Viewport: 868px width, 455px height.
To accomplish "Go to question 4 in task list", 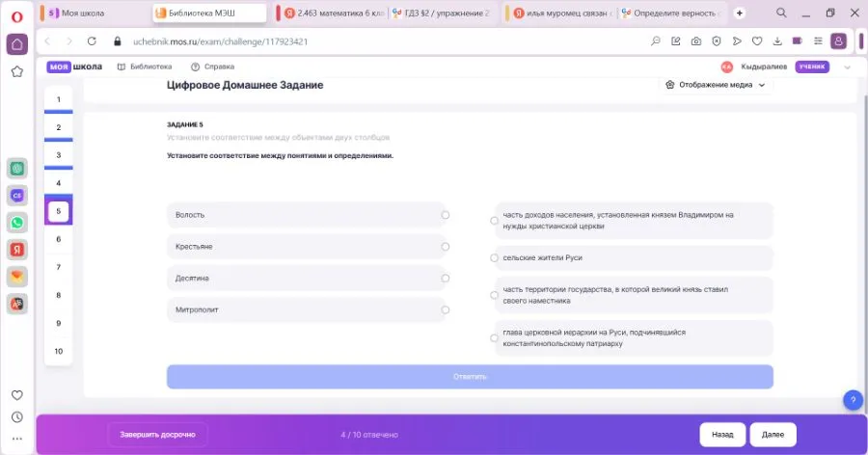I will [x=59, y=183].
